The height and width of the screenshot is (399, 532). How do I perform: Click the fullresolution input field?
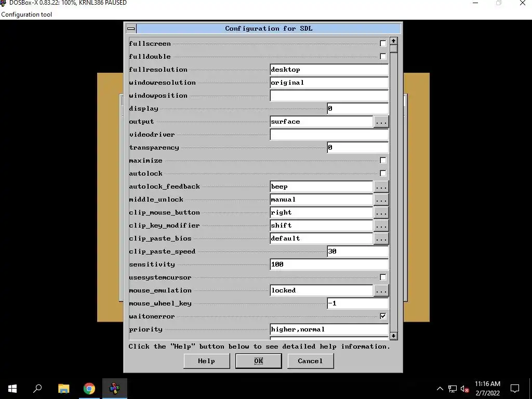329,70
